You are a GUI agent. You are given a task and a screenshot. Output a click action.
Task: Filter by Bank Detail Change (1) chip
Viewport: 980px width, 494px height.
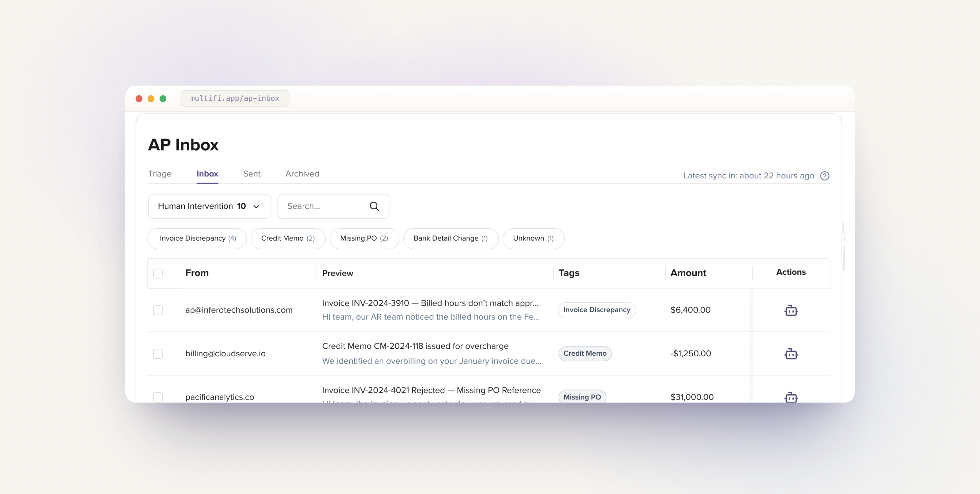pos(450,239)
